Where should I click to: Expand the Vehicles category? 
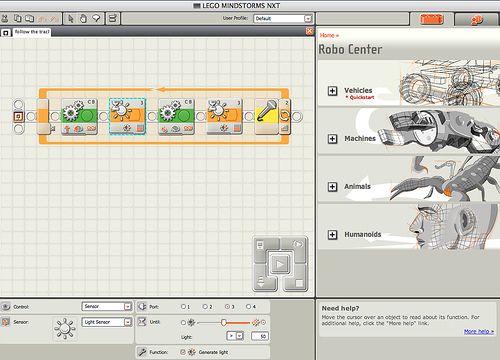(332, 91)
